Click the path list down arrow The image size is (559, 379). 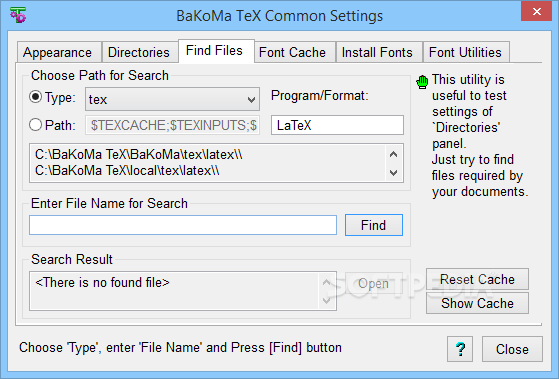coord(394,173)
